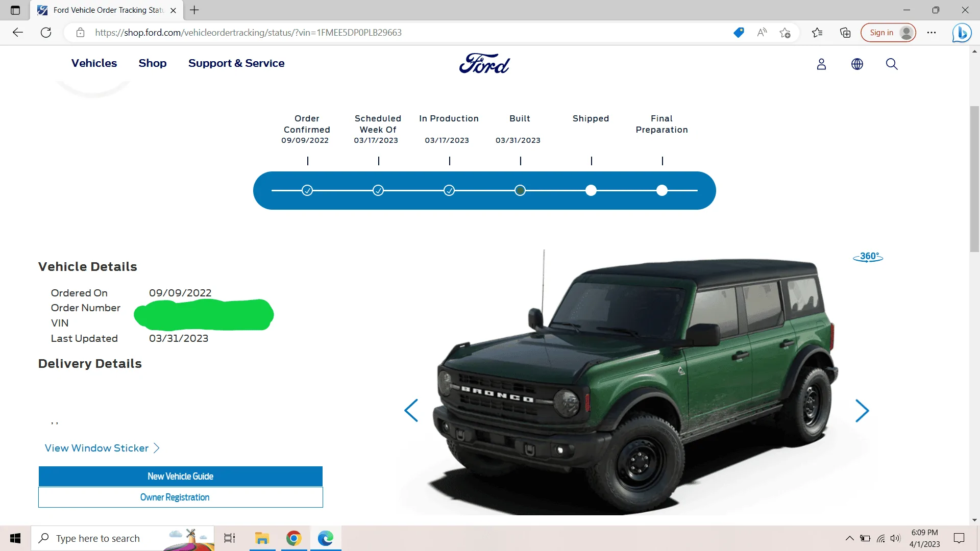
Task: Click the Order Confirmed date 09/09/2022
Action: (305, 140)
